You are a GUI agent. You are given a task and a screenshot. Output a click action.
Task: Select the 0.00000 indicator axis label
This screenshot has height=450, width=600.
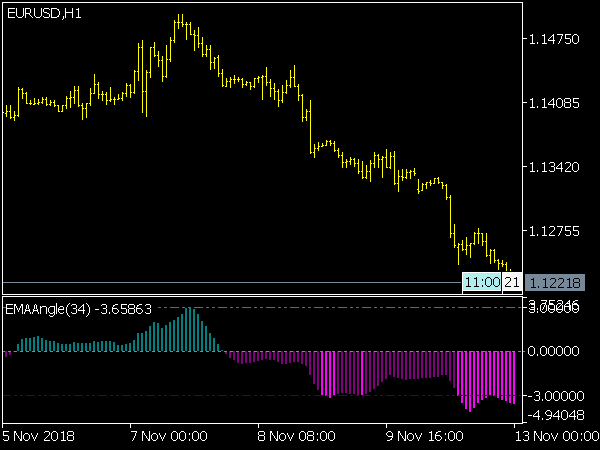tap(553, 351)
